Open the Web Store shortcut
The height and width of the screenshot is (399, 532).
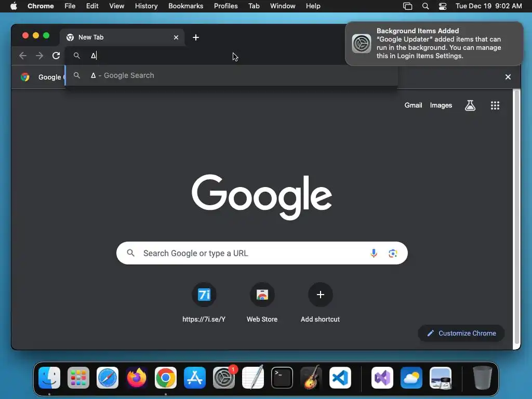point(262,303)
